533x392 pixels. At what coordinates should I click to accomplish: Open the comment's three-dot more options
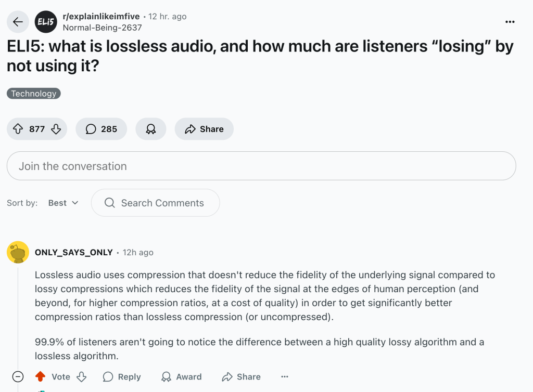284,377
